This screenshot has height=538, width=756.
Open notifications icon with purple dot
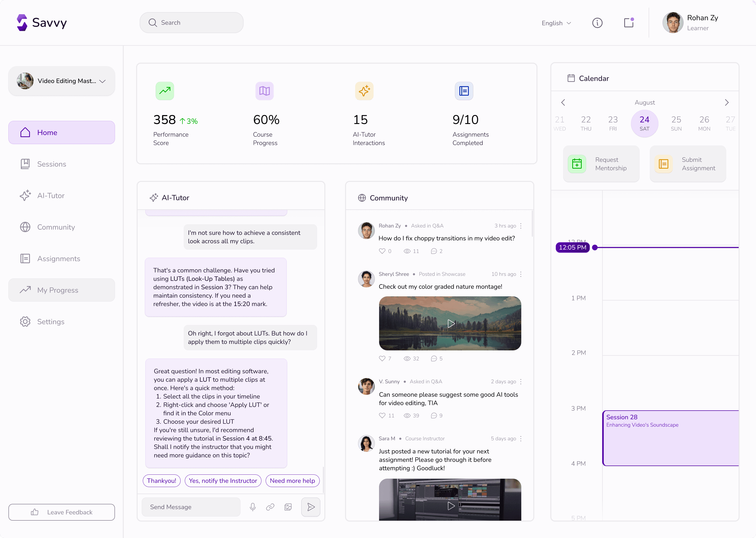[x=628, y=23]
